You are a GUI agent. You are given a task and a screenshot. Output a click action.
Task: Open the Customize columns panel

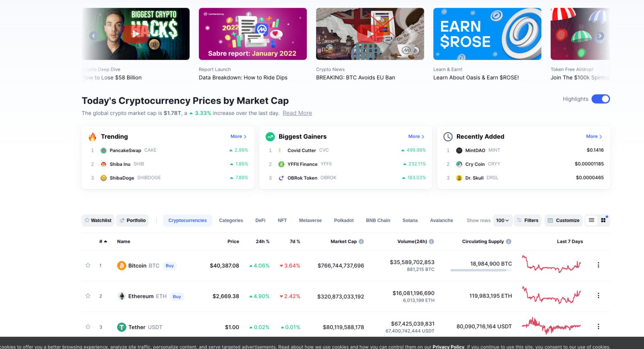pos(563,220)
